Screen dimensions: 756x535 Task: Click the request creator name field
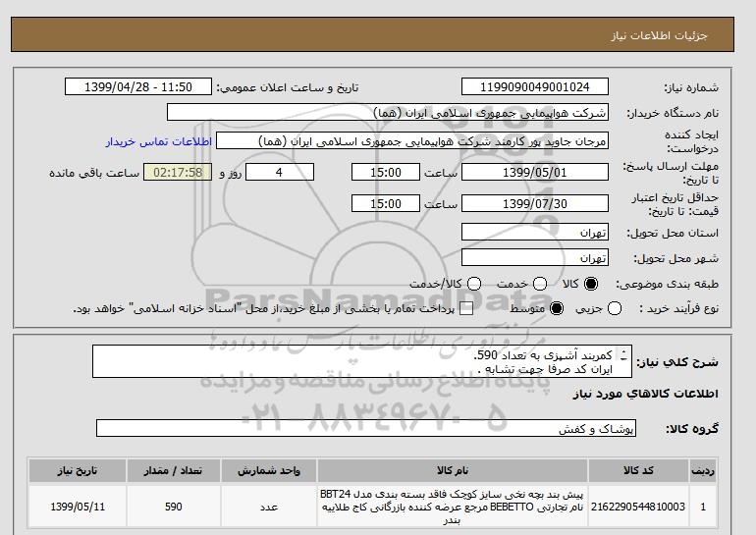[x=412, y=140]
